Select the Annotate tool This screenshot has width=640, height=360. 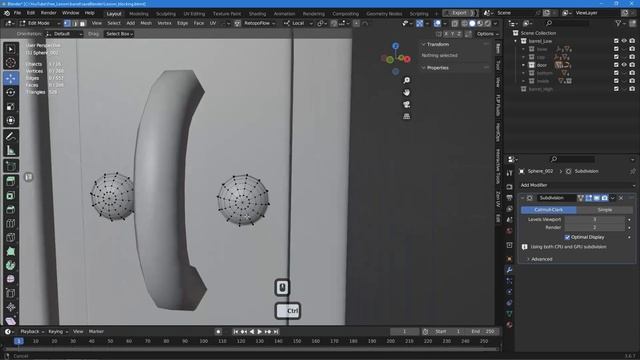pos(11,136)
